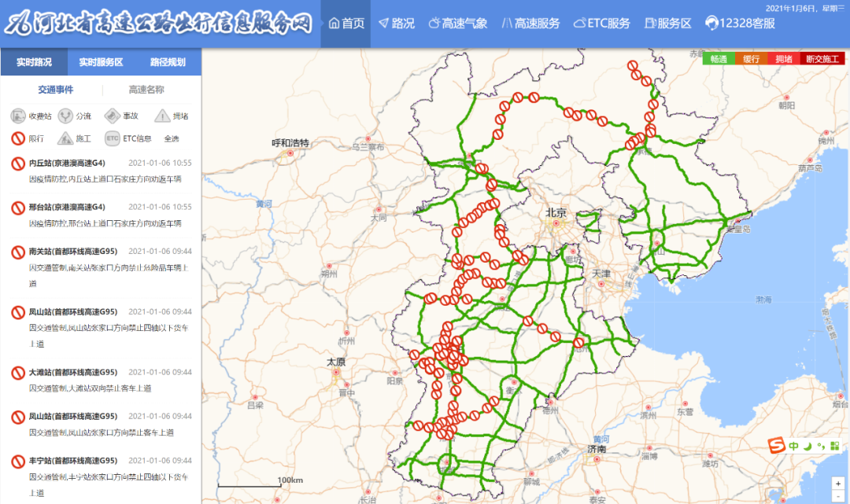Open the 高速气象 weather menu item
850x504 pixels.
[x=458, y=24]
